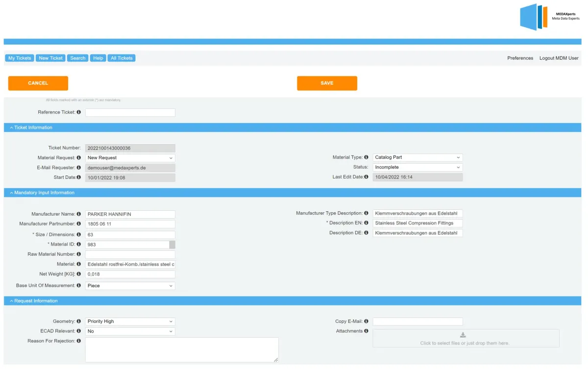Open the Manufacturer Name field info icon
Viewport: 588px width, 369px height.
pos(78,213)
